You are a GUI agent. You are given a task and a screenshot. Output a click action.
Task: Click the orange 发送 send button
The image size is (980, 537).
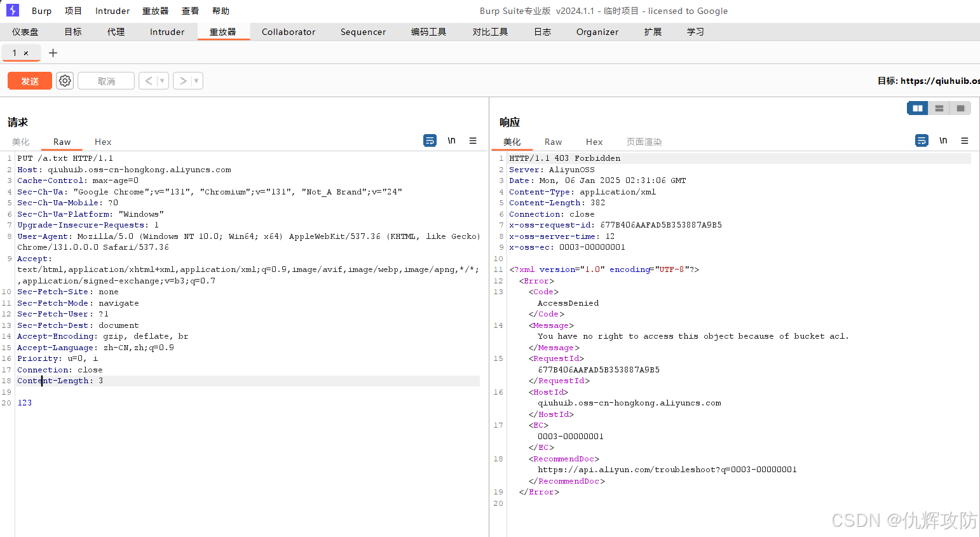pos(30,81)
